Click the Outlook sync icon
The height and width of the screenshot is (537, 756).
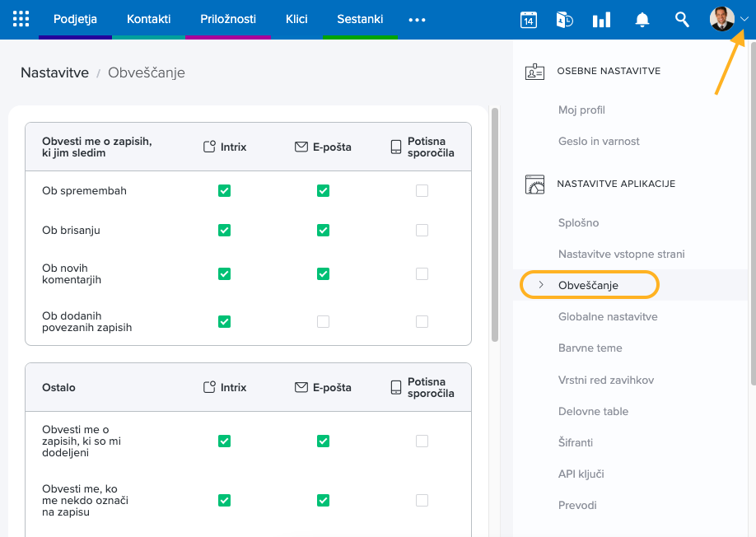point(565,20)
